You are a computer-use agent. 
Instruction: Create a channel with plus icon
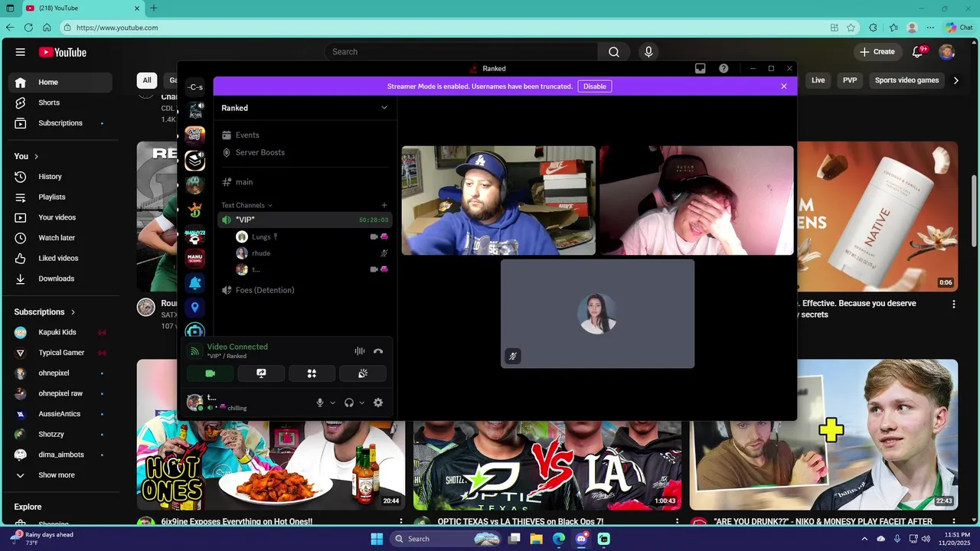(384, 205)
